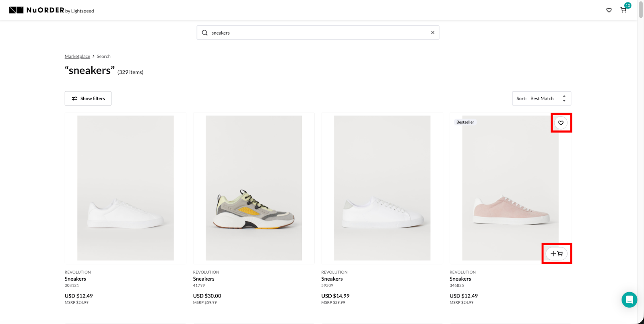Click the Sneakers title priced USD $30.00
Viewport: 644px width, 324px height.
(x=204, y=279)
